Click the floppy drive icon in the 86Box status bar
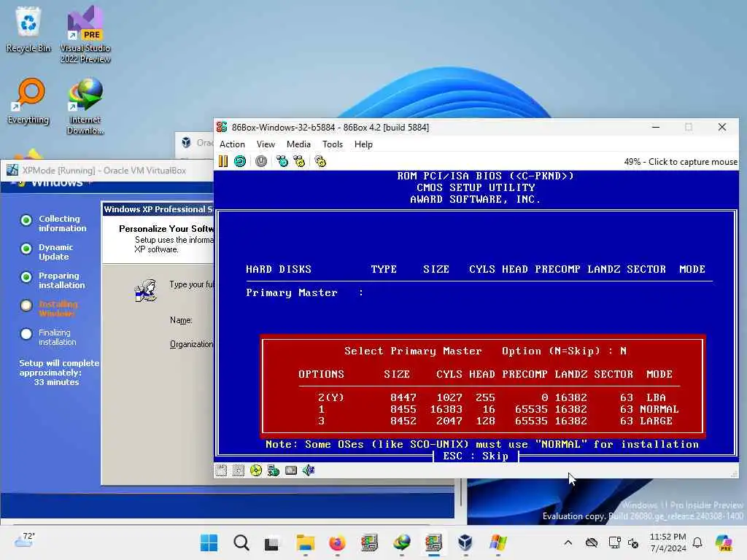 pos(221,470)
